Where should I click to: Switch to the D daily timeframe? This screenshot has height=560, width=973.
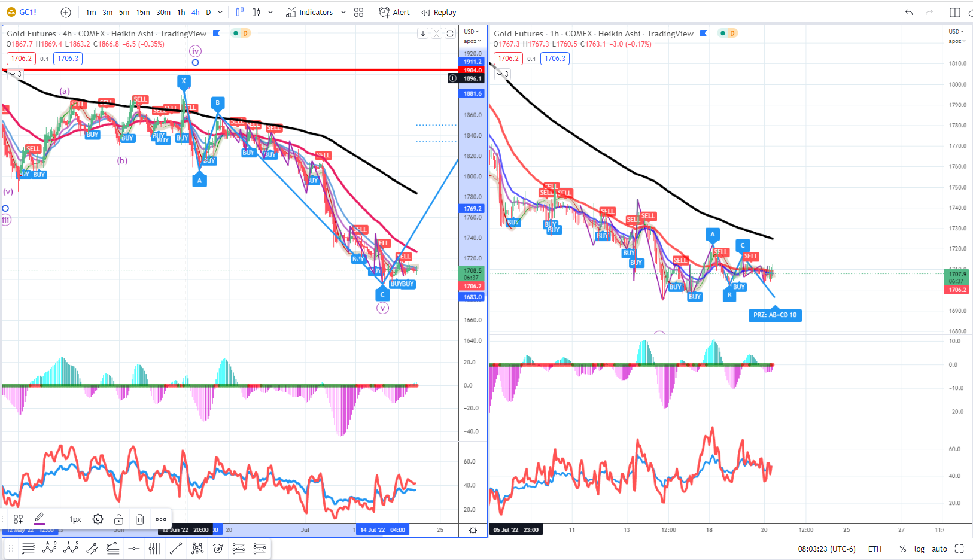click(x=208, y=12)
